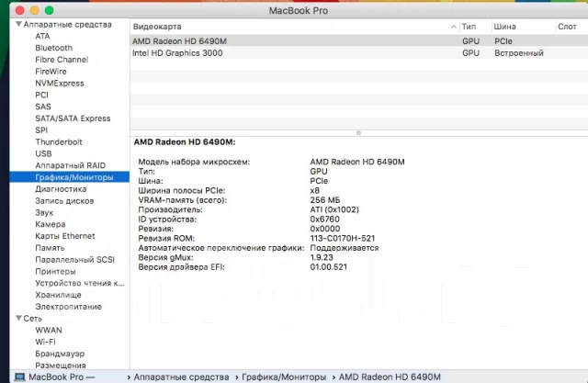
Task: Click the Поддерживается value
Action: click(x=344, y=248)
